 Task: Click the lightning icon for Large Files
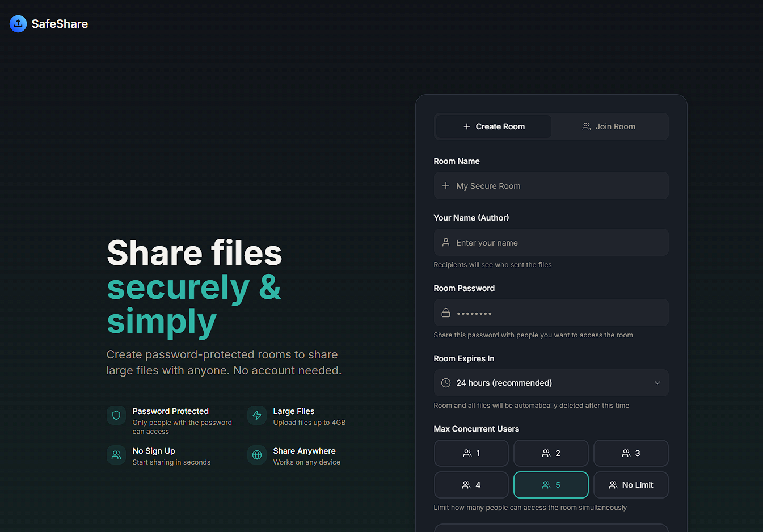click(257, 415)
